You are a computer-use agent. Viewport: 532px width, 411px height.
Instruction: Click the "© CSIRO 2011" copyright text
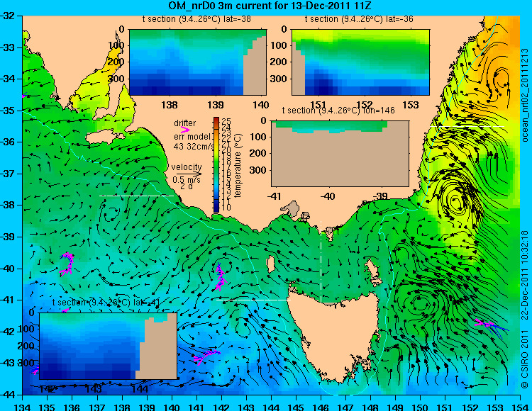tap(524, 359)
